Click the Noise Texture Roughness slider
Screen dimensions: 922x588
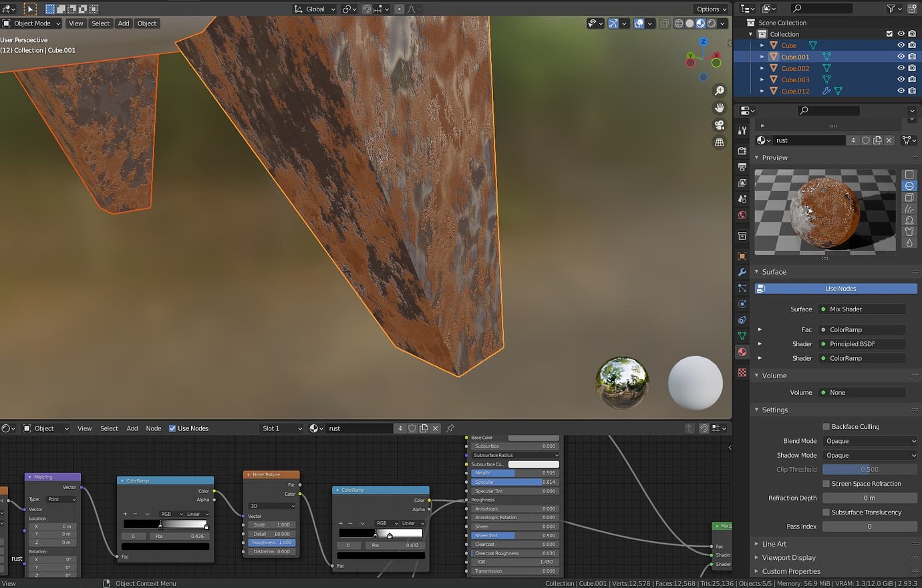(x=271, y=543)
